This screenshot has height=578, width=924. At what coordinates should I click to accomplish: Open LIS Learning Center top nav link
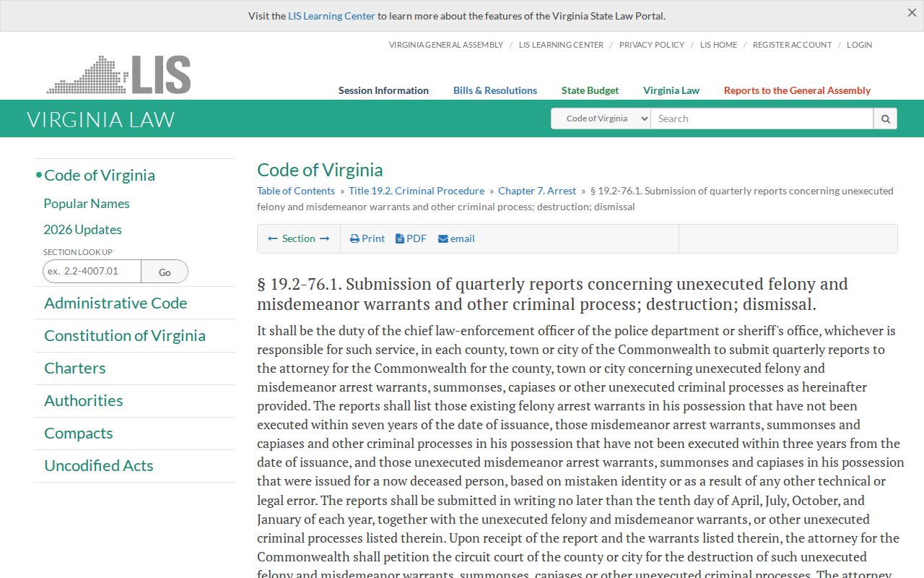pos(561,45)
